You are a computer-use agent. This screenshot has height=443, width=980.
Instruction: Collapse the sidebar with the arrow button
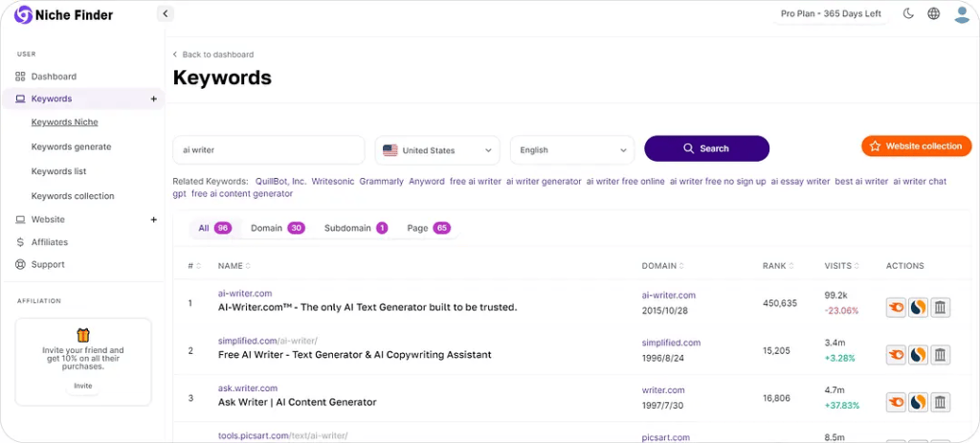point(165,14)
